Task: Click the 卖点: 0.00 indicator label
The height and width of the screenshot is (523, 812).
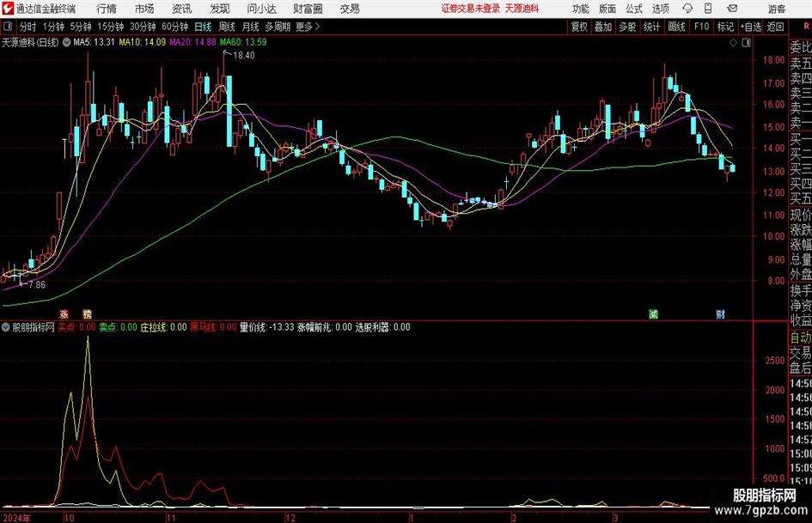Action: (x=118, y=327)
